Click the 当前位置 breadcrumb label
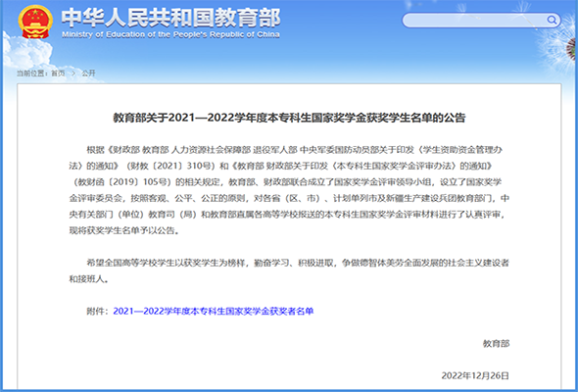The height and width of the screenshot is (392, 578). pyautogui.click(x=32, y=73)
